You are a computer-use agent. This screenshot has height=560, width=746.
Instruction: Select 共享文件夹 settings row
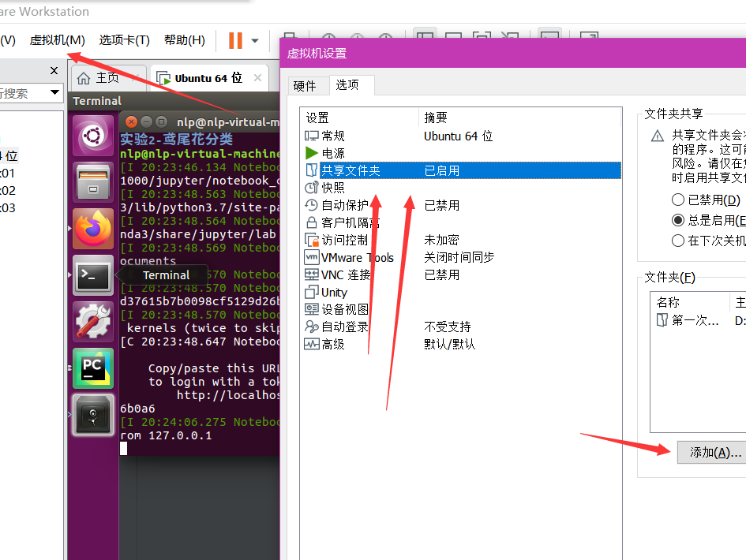460,170
